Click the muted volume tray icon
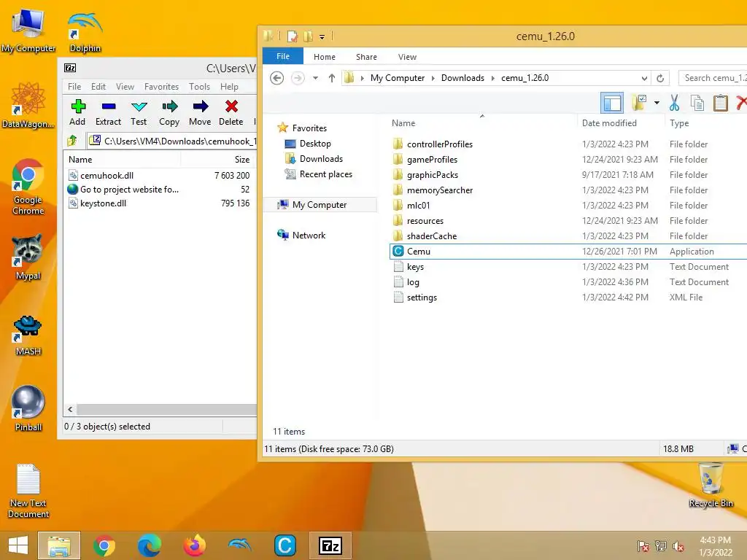This screenshot has height=560, width=747. click(678, 545)
